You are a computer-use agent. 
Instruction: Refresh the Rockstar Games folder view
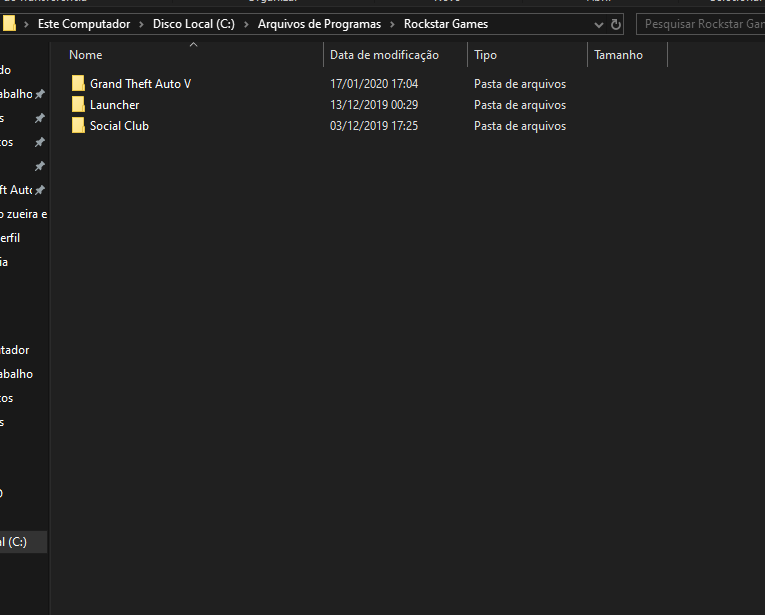point(616,24)
